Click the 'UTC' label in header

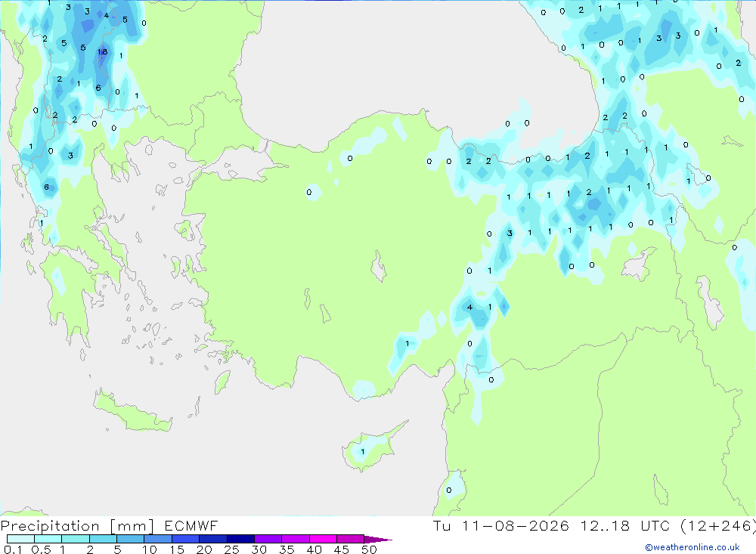[655, 525]
